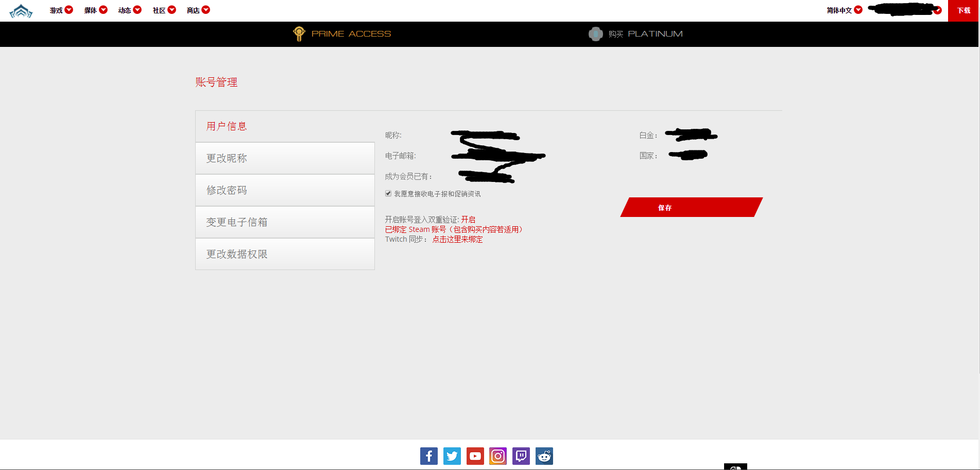The width and height of the screenshot is (980, 470).
Task: Click the Warframe logo home icon
Action: click(21, 11)
